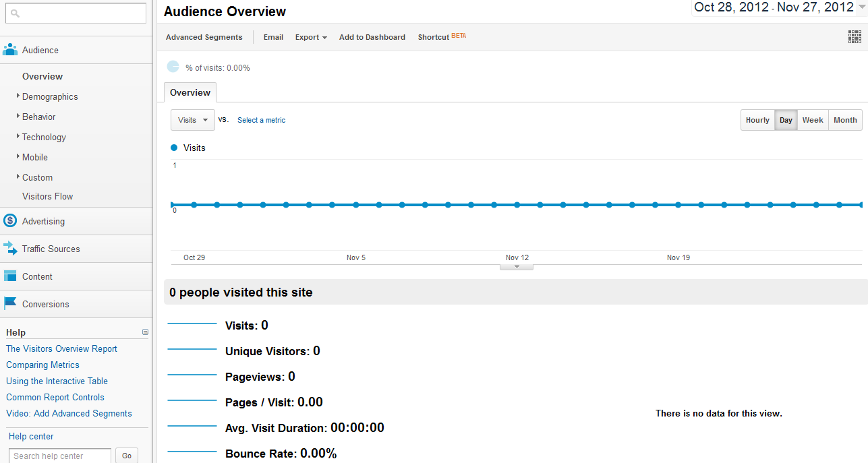Open the grid view icon at top right

[855, 37]
